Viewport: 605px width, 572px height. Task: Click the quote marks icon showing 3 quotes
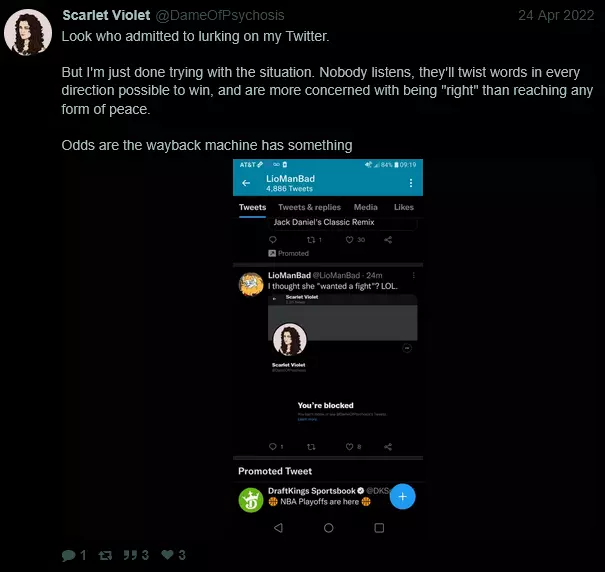tap(131, 555)
